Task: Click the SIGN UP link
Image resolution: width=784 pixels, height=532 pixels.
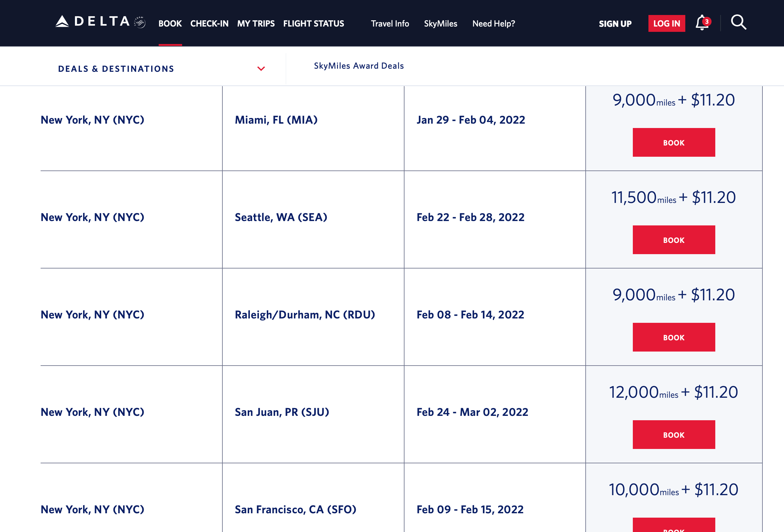Action: coord(615,24)
